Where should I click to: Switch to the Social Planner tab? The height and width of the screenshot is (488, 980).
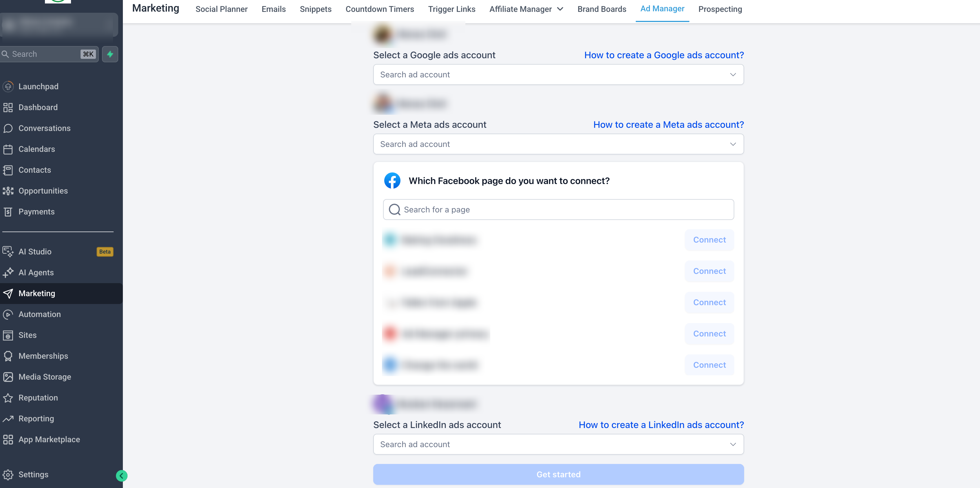[x=221, y=9]
